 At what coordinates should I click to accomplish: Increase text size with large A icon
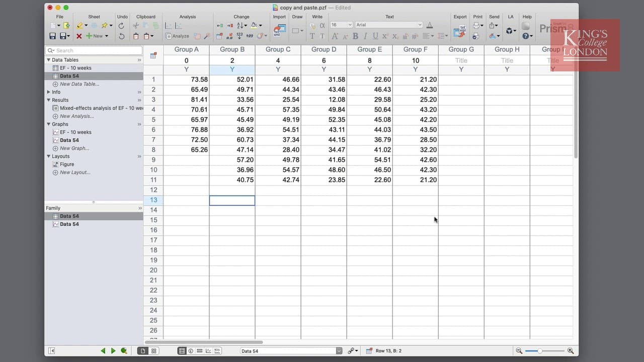coord(335,36)
